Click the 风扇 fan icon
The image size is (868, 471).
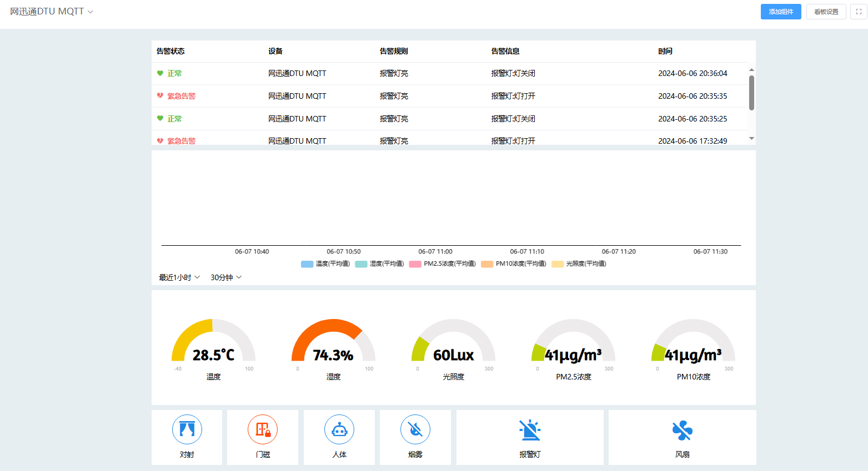point(682,430)
